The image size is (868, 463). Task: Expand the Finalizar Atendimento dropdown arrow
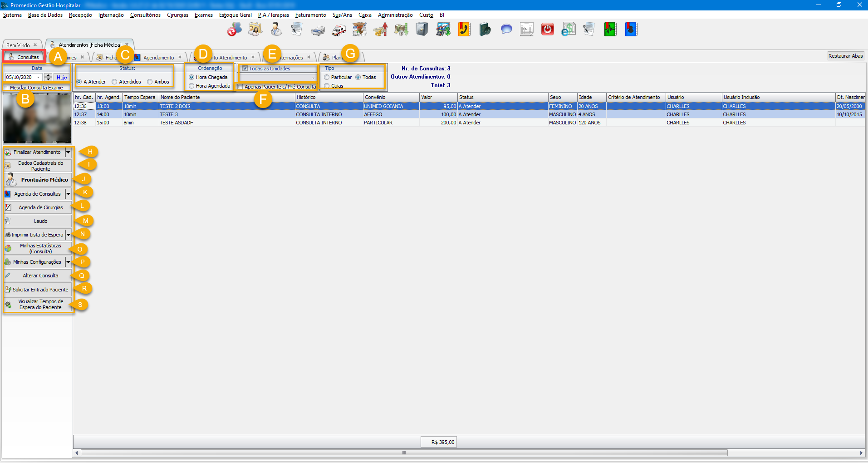point(69,153)
